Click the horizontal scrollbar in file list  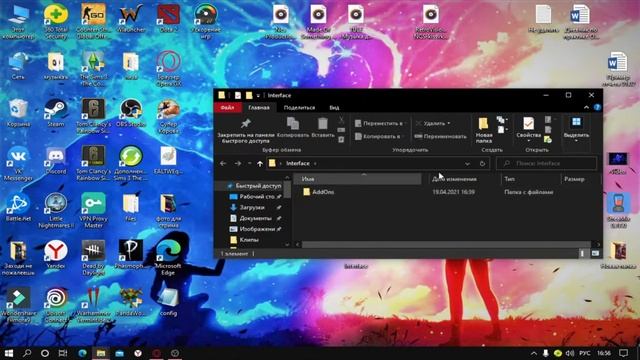point(447,244)
